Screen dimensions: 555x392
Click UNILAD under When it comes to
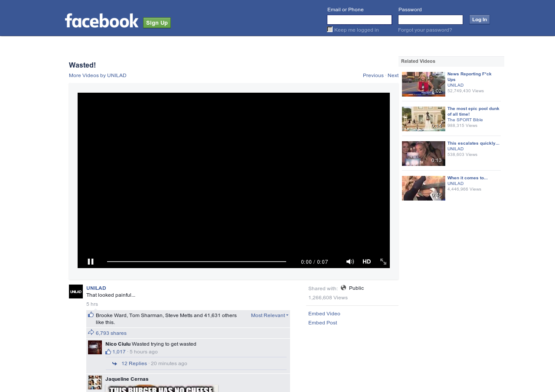pyautogui.click(x=455, y=184)
